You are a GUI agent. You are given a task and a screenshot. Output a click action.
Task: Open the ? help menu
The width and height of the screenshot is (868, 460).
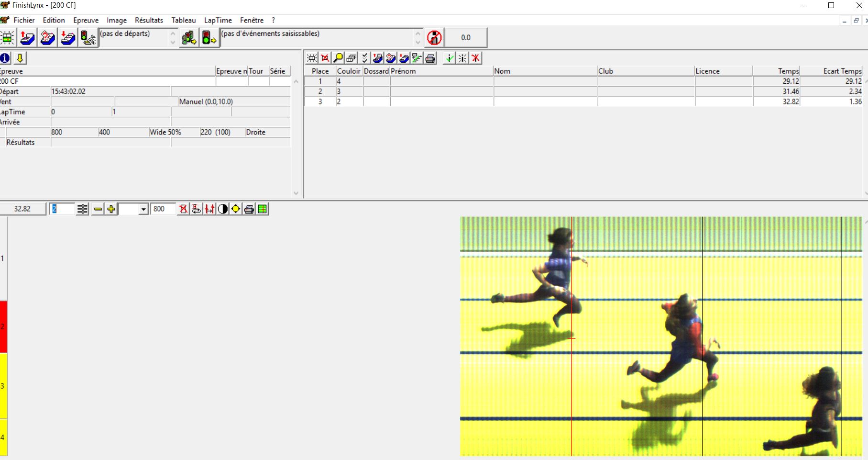(273, 20)
